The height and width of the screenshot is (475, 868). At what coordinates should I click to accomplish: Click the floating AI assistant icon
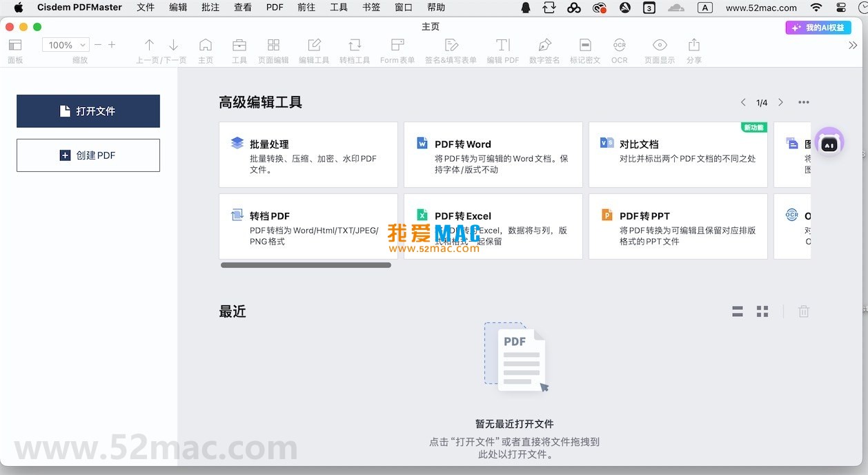coord(829,144)
